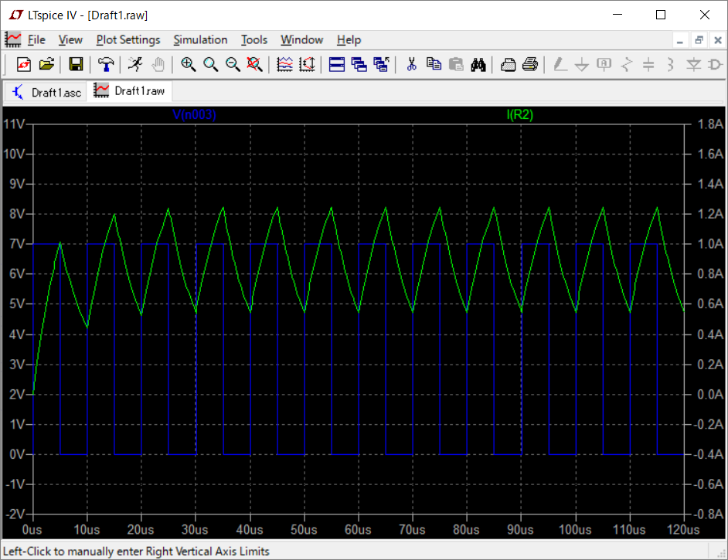The height and width of the screenshot is (560, 728).
Task: Switch to the Draft1.asc schematic tab
Action: click(46, 93)
